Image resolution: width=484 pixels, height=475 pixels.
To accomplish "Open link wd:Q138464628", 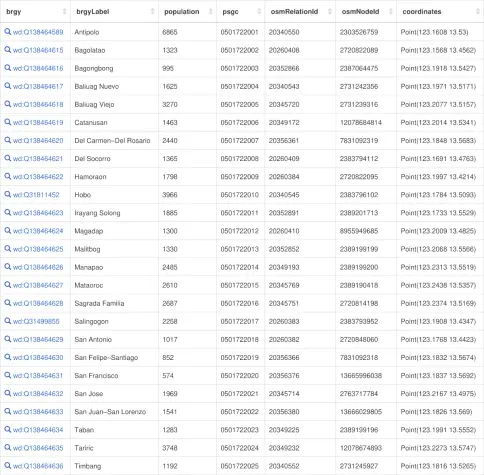I will pos(38,303).
